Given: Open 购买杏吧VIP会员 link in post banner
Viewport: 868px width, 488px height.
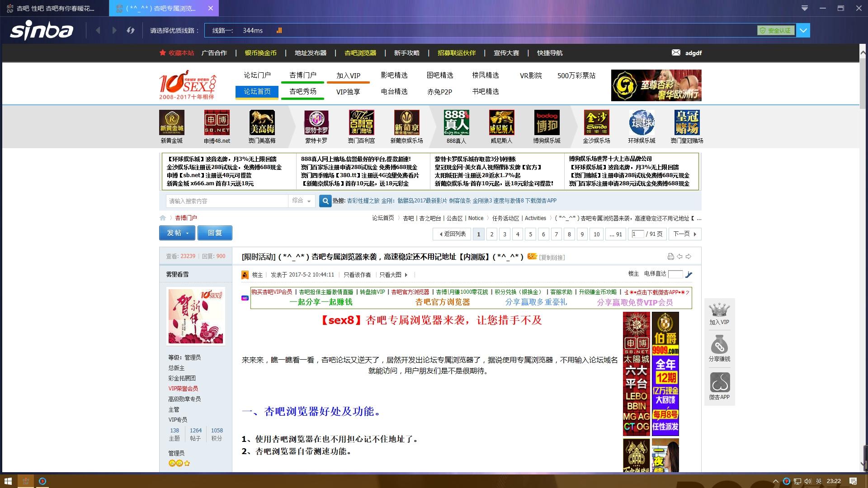Looking at the screenshot, I should 272,292.
